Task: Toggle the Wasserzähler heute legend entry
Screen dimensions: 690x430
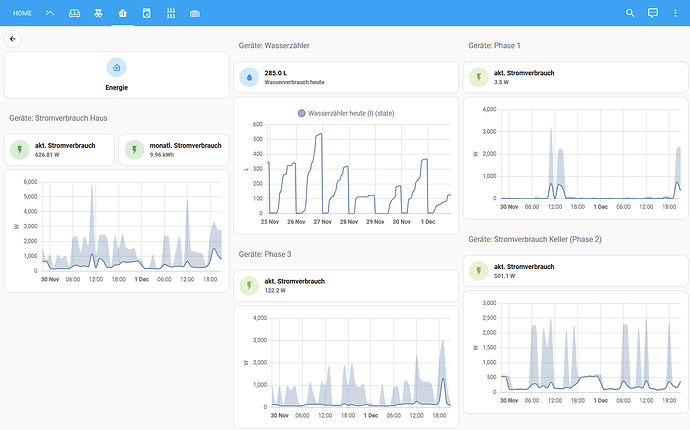Action: tap(345, 113)
